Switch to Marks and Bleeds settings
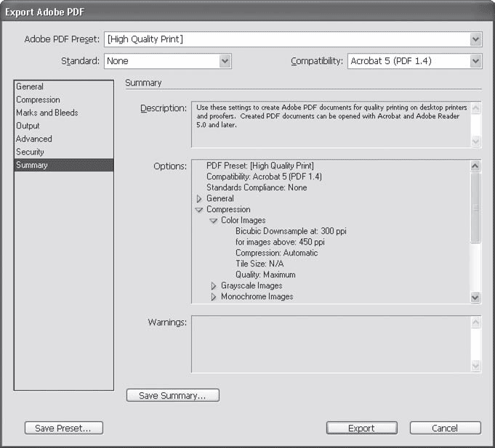Image resolution: width=495 pixels, height=448 pixels. coord(47,113)
